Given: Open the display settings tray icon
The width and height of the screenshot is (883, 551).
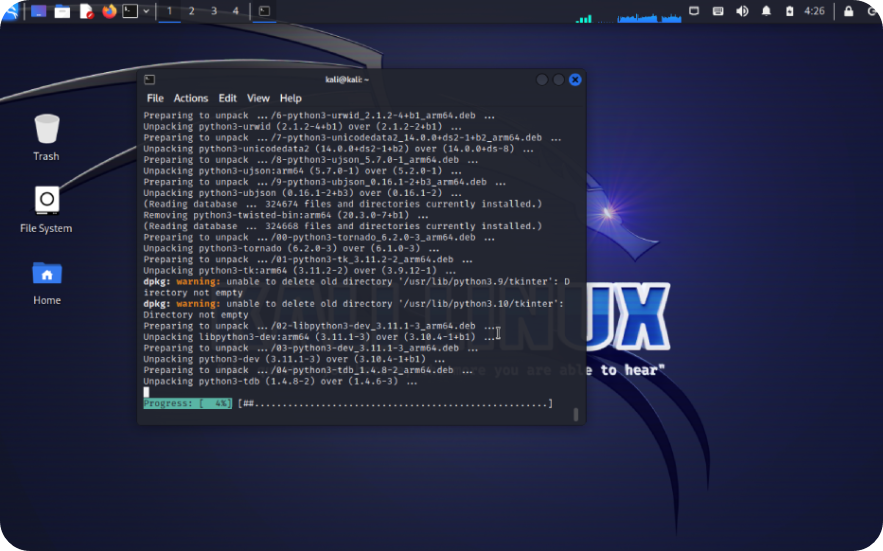Looking at the screenshot, I should coord(694,11).
